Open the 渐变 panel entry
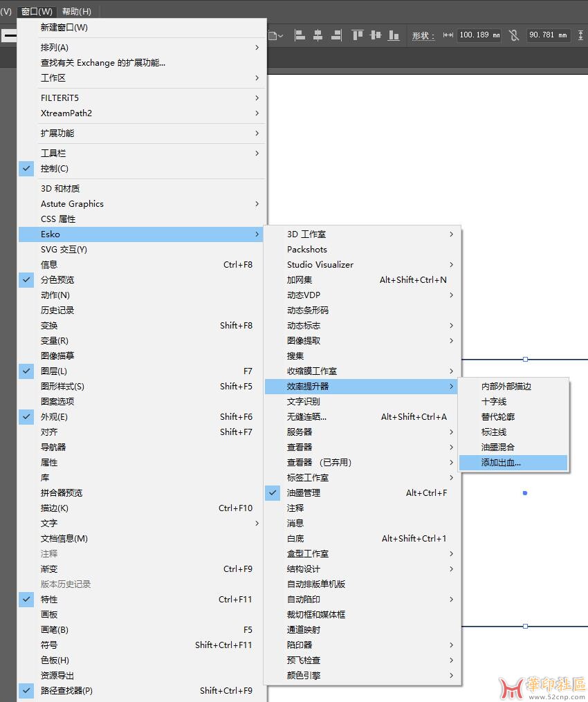Image resolution: width=588 pixels, height=702 pixels. click(x=143, y=569)
